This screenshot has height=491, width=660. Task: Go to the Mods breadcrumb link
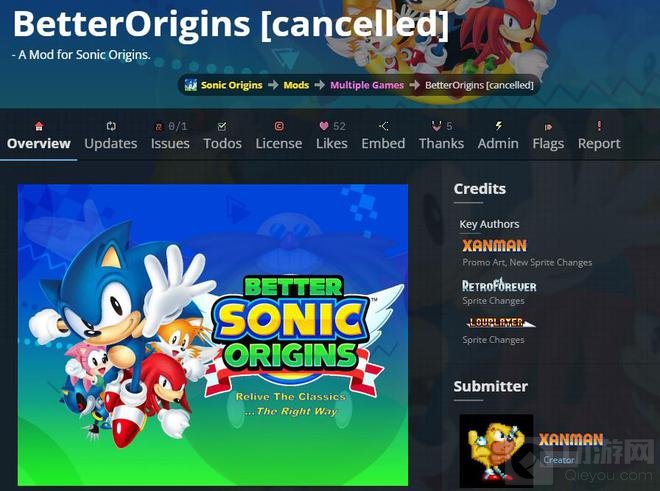click(x=296, y=85)
